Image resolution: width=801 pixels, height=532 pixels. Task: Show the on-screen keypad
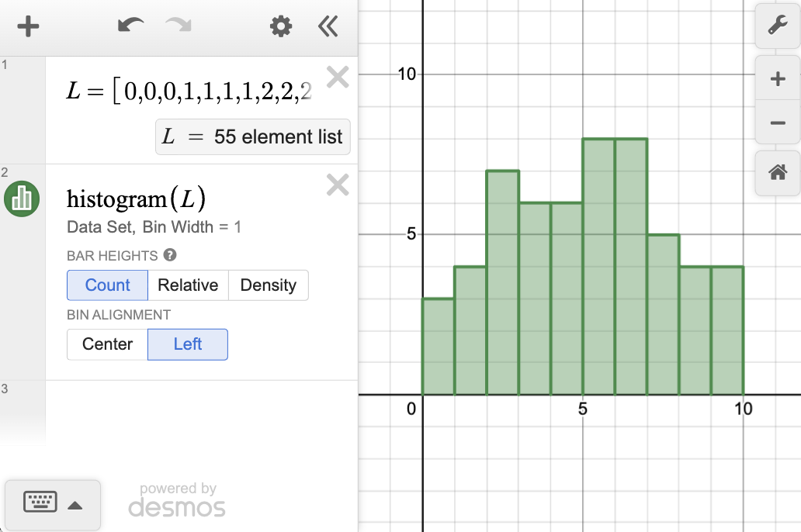(x=40, y=503)
